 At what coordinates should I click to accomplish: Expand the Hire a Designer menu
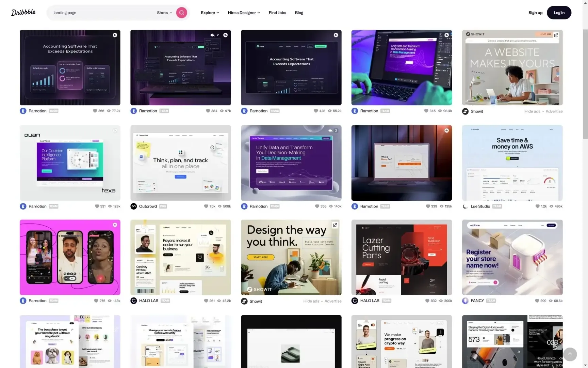click(x=244, y=13)
